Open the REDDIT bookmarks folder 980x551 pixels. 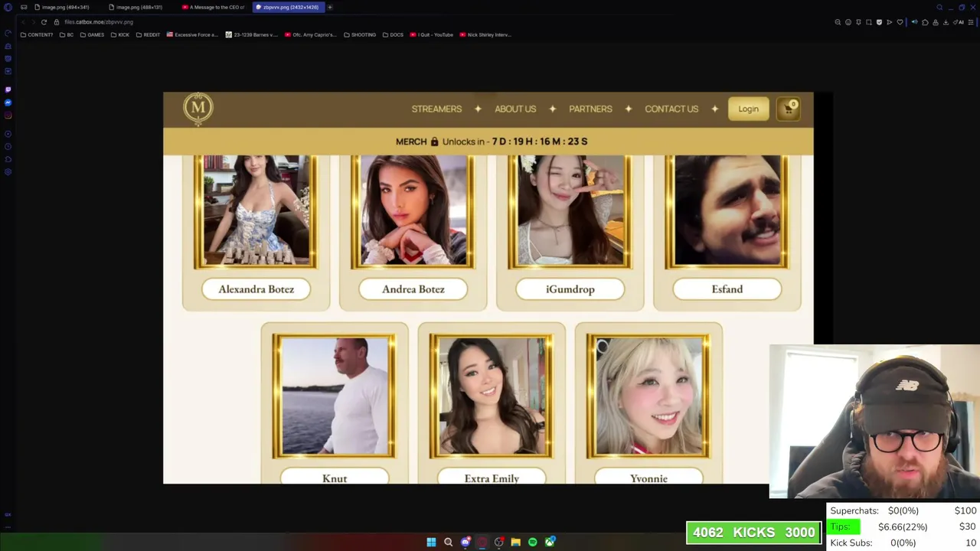(x=148, y=34)
